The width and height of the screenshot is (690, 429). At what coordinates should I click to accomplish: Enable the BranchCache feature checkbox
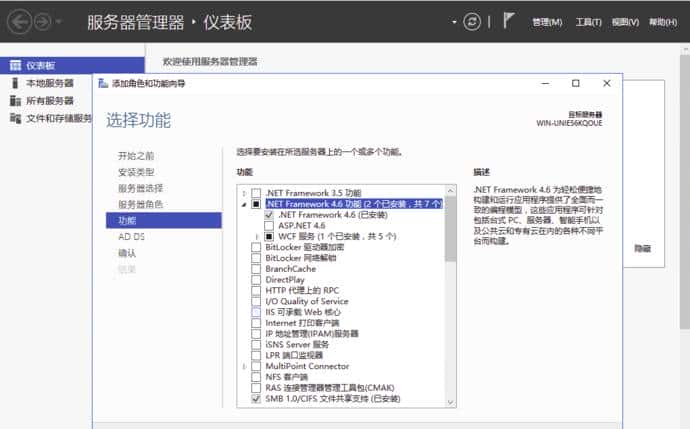[256, 269]
